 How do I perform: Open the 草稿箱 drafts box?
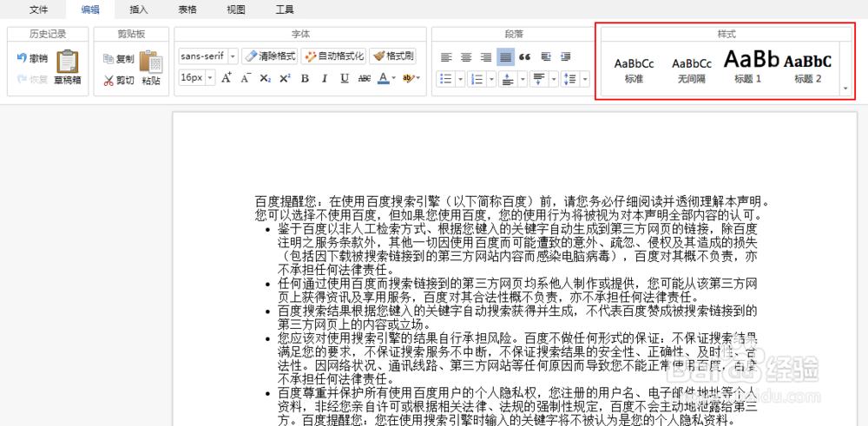(x=68, y=68)
